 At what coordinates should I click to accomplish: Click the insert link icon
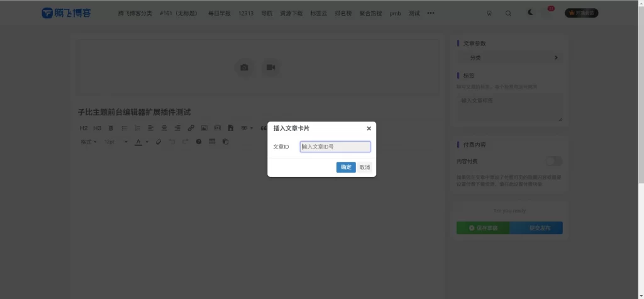[191, 128]
